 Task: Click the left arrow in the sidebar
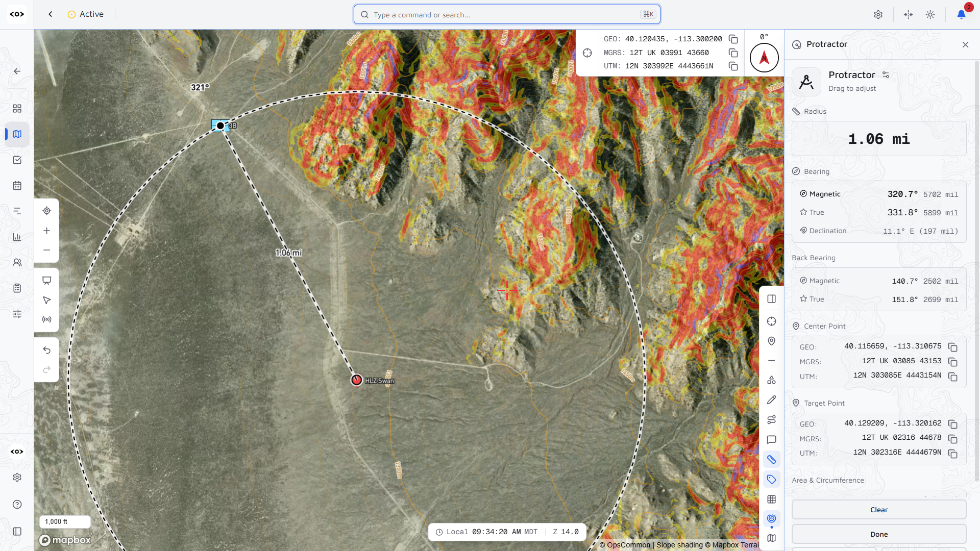coord(17,71)
